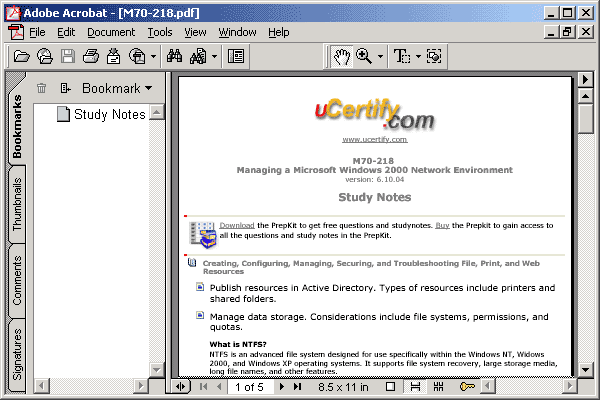This screenshot has height=400, width=600.
Task: Click the security key icon
Action: click(x=467, y=387)
